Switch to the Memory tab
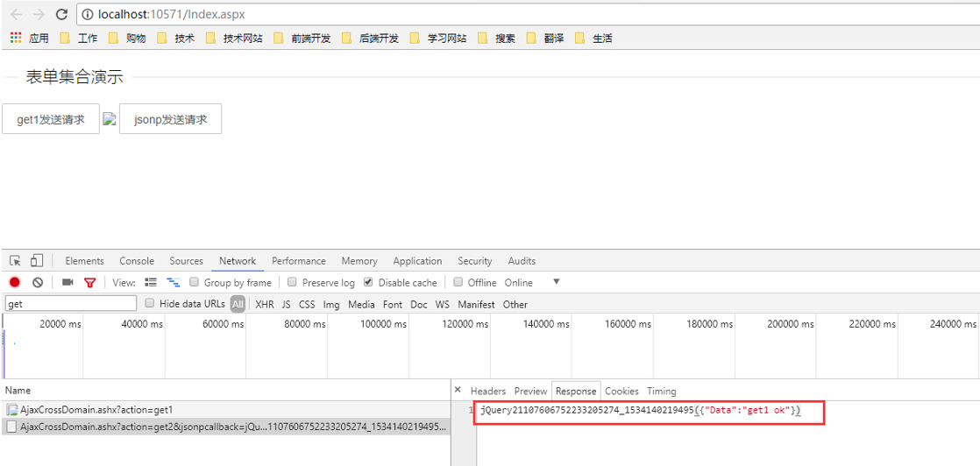980x466 pixels. click(359, 261)
